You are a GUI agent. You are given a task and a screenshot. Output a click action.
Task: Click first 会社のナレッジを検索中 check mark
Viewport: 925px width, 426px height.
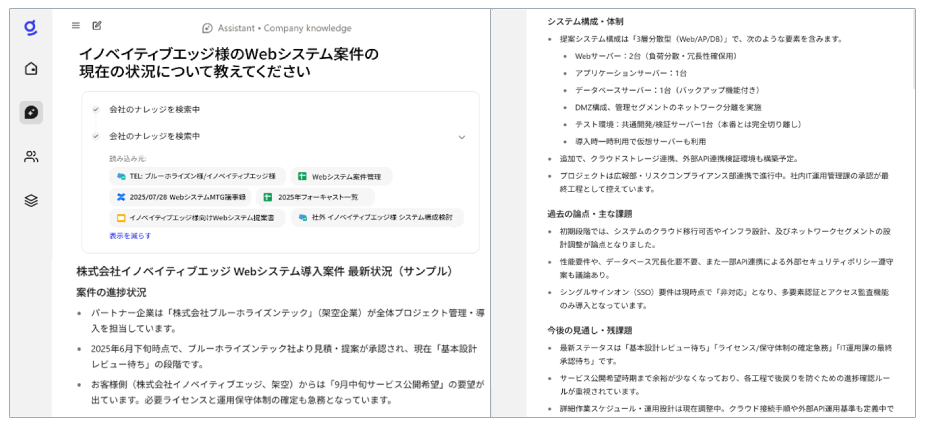click(x=96, y=109)
